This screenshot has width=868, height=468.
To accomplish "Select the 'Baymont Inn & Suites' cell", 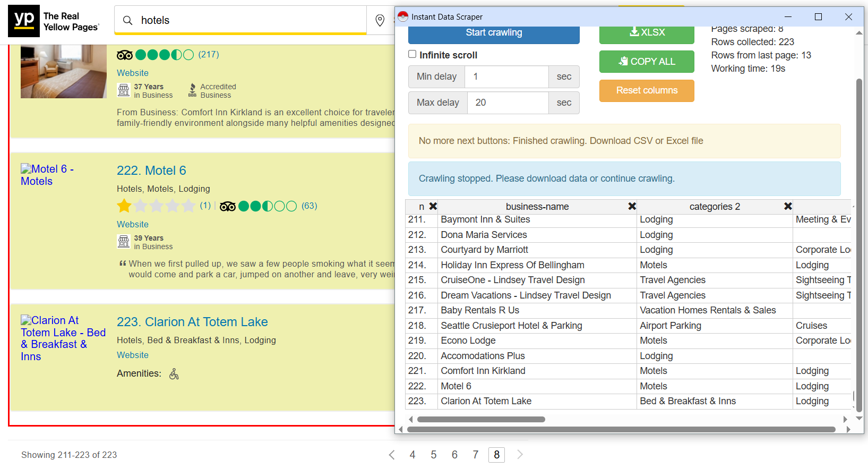I will (x=537, y=220).
